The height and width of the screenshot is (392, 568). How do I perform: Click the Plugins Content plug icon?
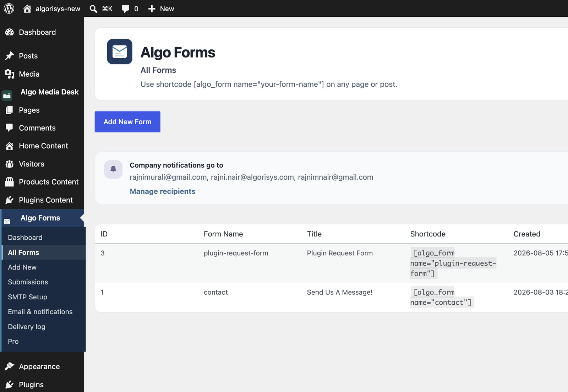click(x=10, y=200)
